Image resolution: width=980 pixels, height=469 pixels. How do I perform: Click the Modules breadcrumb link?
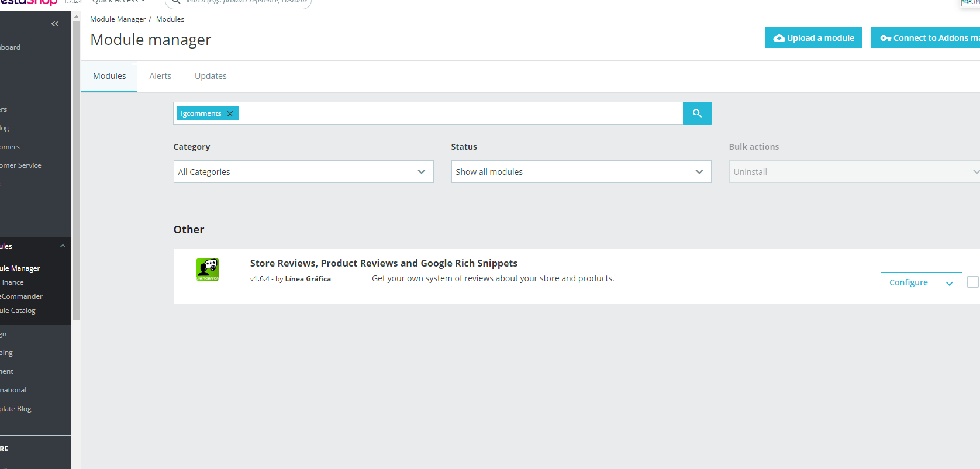[170, 19]
